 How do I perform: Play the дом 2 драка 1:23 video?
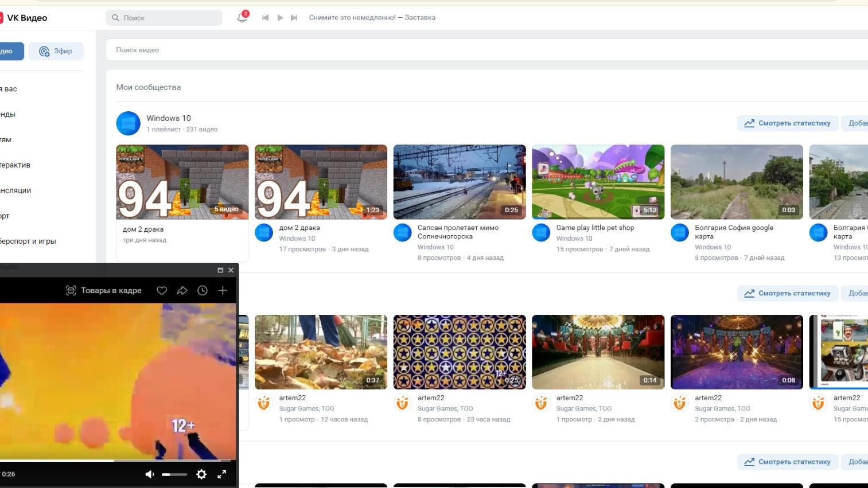pos(321,182)
